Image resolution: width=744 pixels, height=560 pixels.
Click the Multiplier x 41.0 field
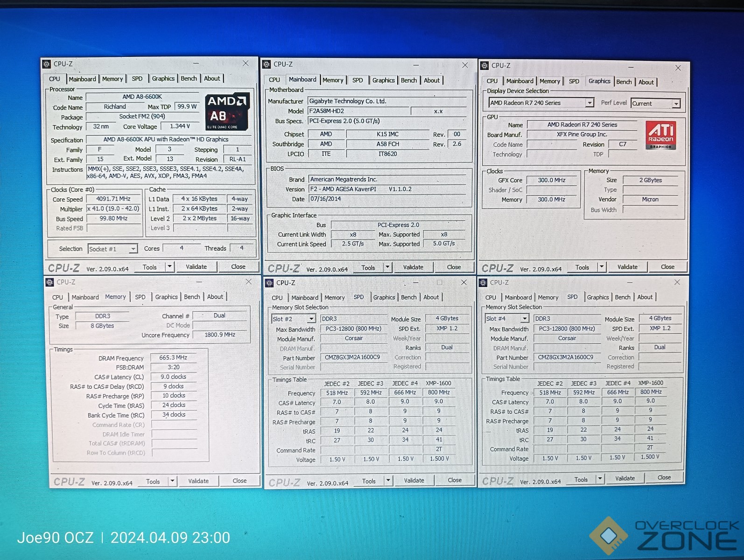point(114,209)
